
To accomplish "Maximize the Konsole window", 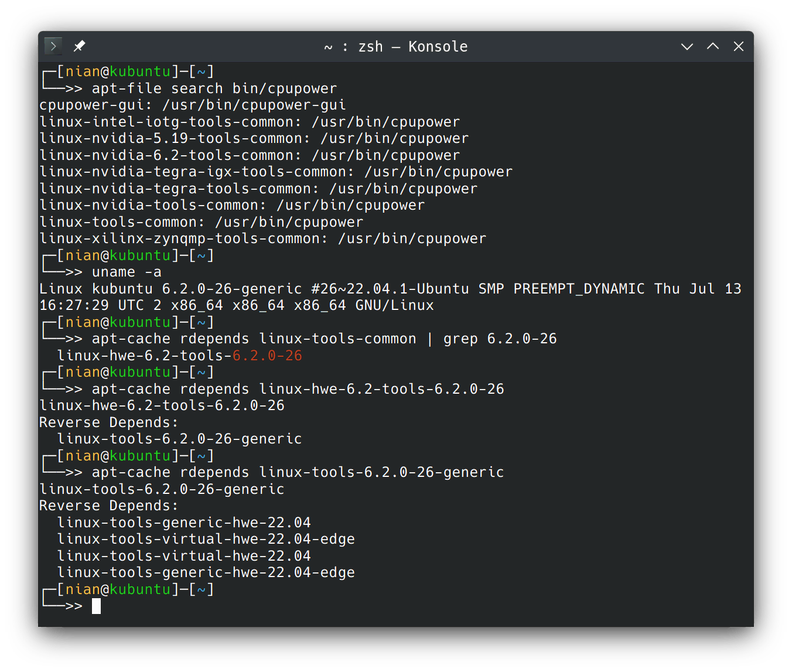I will tap(712, 46).
